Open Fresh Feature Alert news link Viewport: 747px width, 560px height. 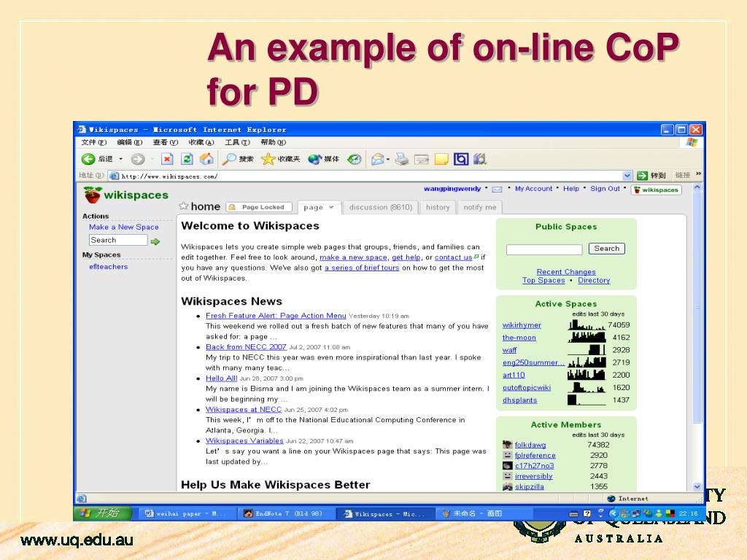pos(276,316)
